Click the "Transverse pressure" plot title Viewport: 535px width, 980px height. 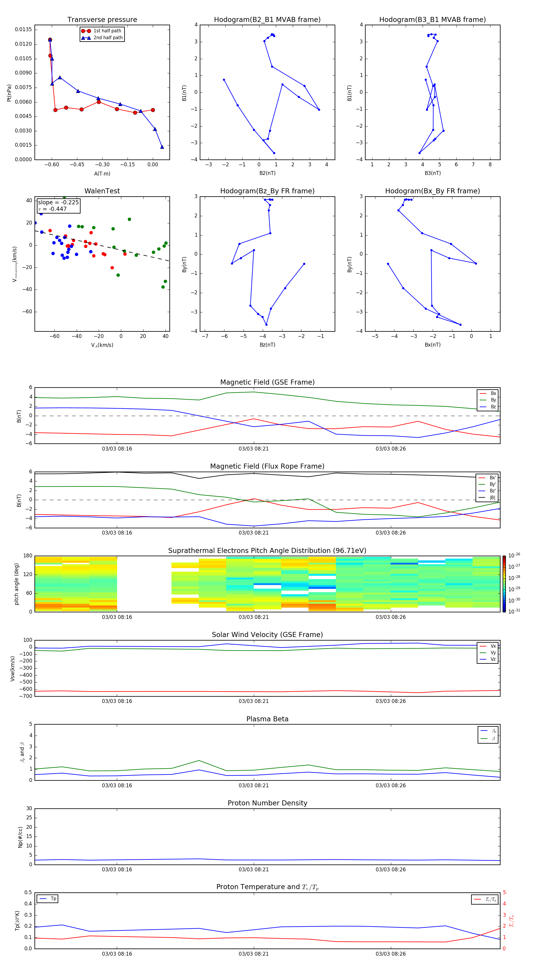tap(102, 19)
